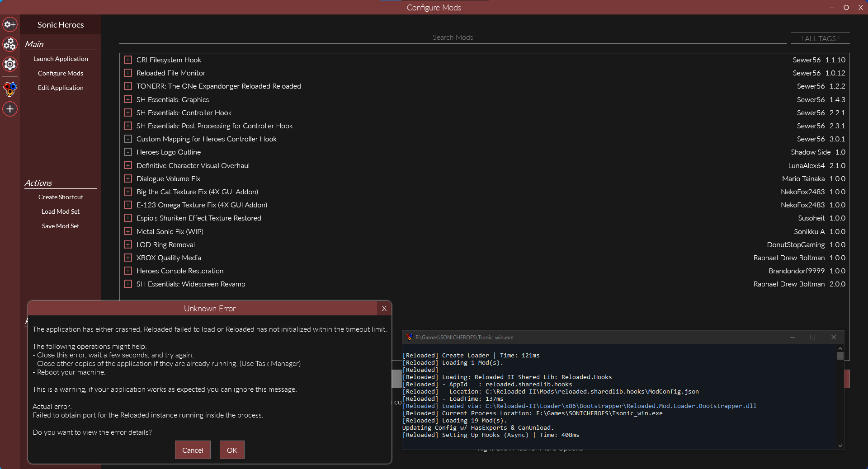Select Espio's Shuriken Effect Texture Restored row

pos(485,218)
